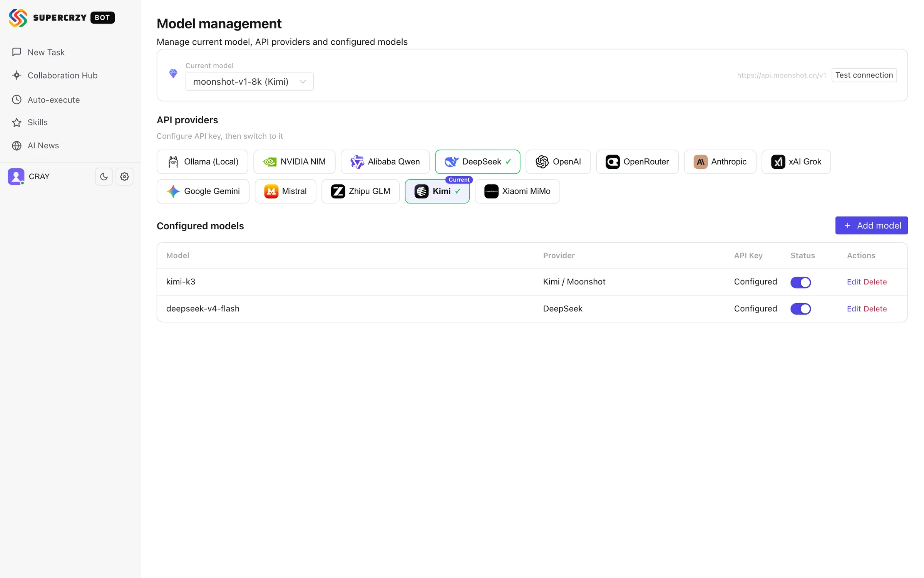Select the xAI Grok provider
924x578 pixels.
(x=796, y=162)
